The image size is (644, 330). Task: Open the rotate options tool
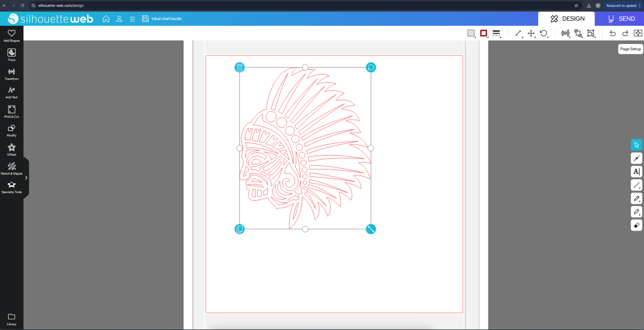point(544,33)
